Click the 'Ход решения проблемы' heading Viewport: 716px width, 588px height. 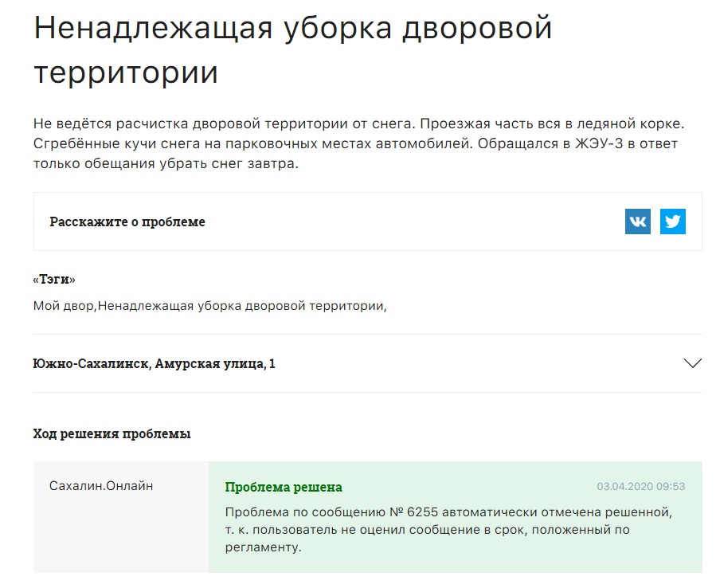(112, 433)
